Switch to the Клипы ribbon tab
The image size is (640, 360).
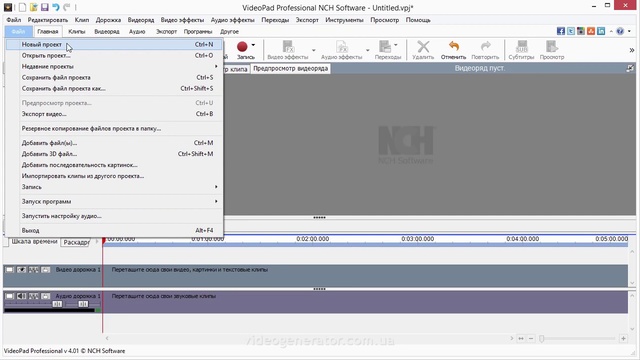coord(77,31)
